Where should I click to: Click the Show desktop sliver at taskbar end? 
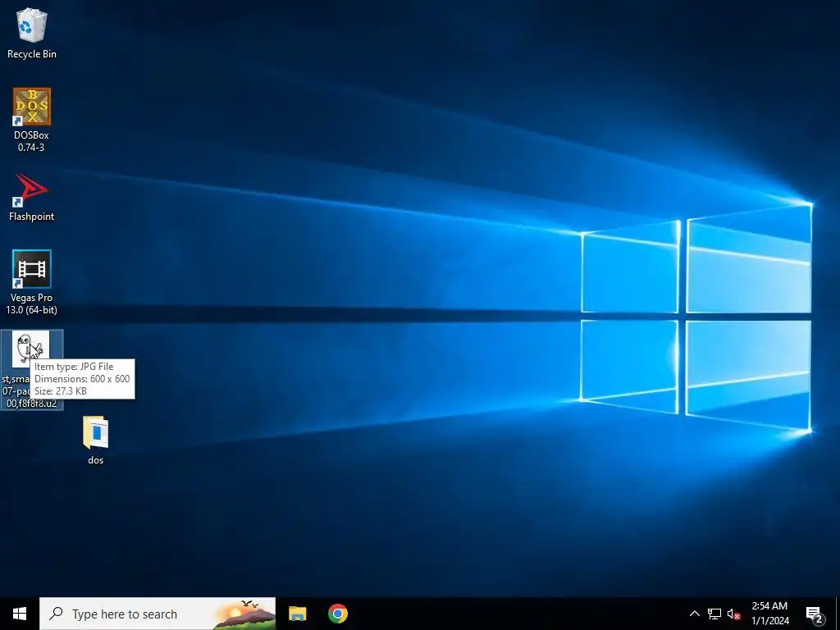coord(837,614)
